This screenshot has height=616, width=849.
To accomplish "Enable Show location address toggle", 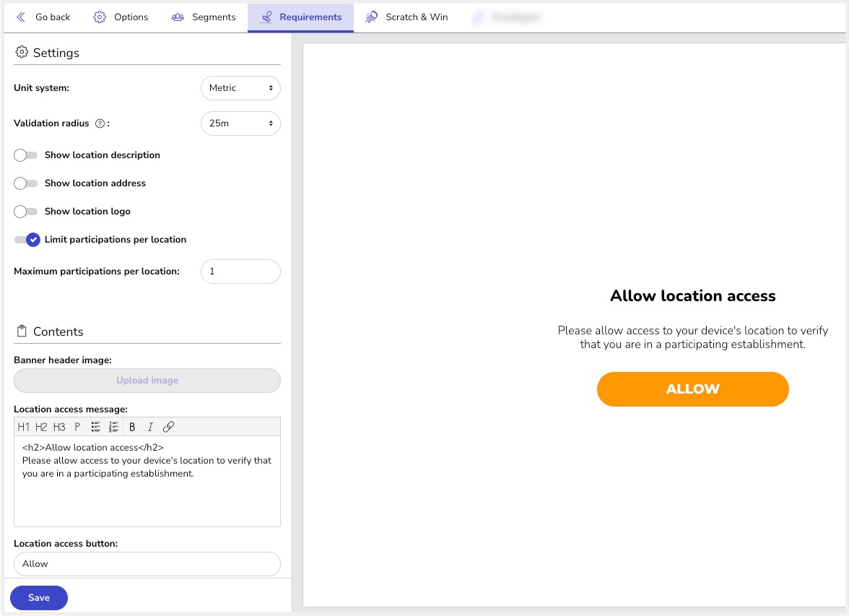I will coord(25,183).
